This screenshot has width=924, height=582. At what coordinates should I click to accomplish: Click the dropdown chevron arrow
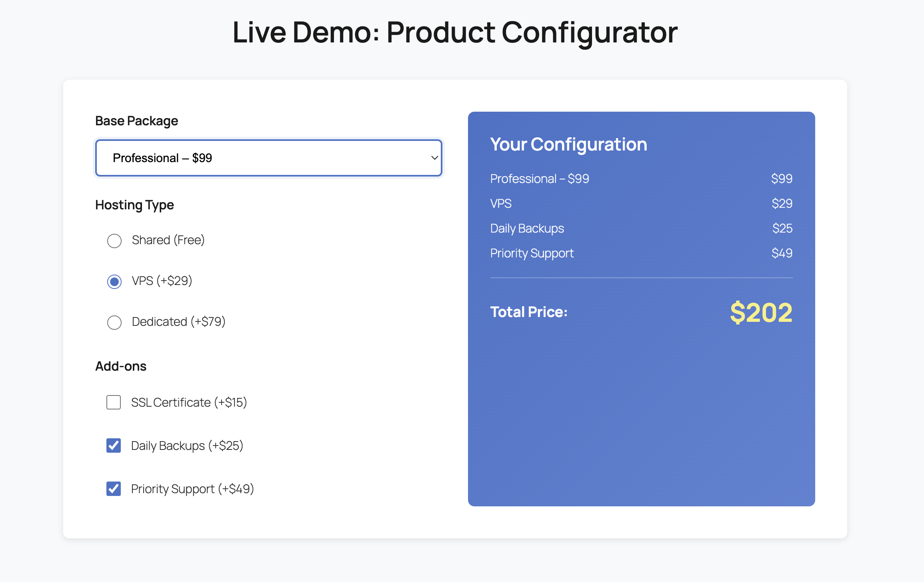(x=434, y=158)
